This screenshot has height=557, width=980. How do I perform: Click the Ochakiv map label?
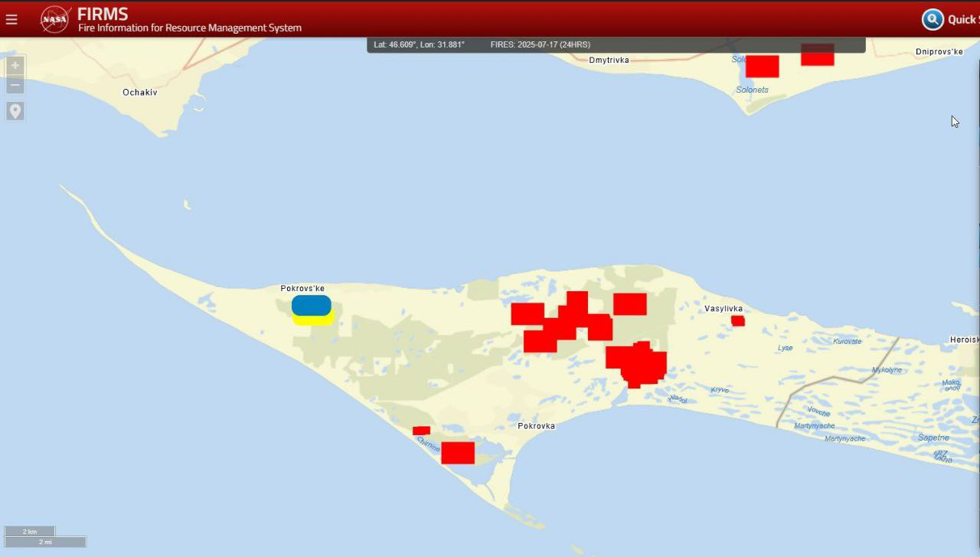(x=140, y=92)
